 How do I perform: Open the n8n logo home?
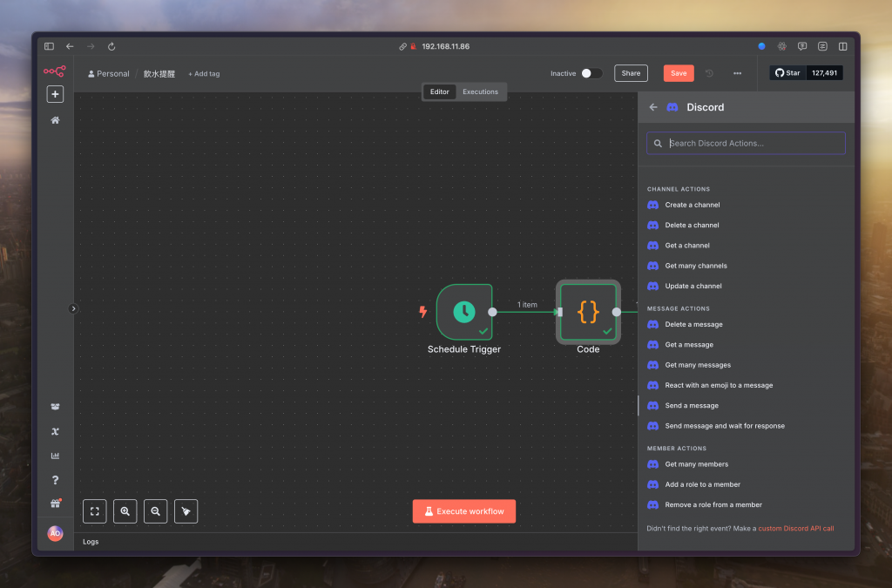point(55,71)
